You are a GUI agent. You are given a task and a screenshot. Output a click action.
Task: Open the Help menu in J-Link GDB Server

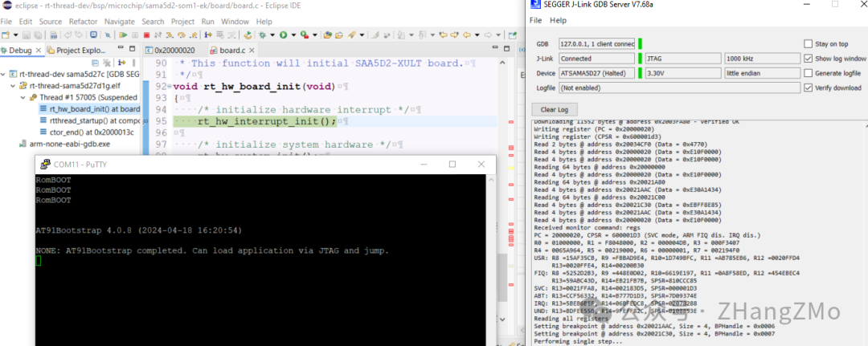coord(558,20)
